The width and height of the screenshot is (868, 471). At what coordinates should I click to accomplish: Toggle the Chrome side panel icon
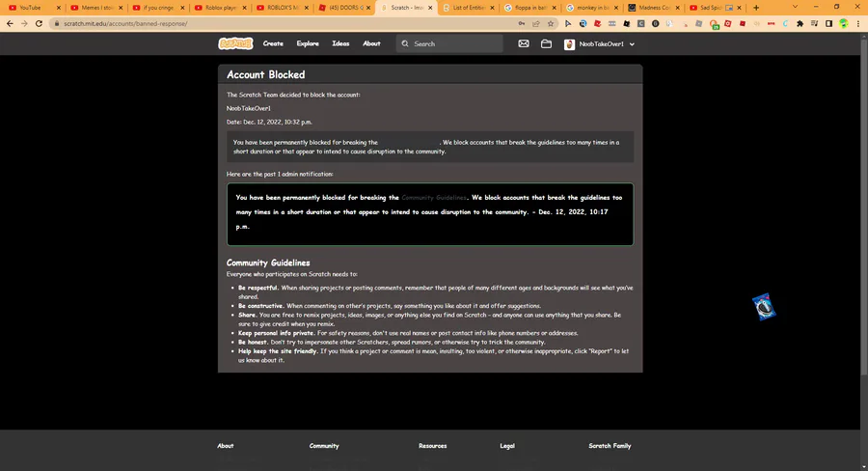click(x=828, y=24)
